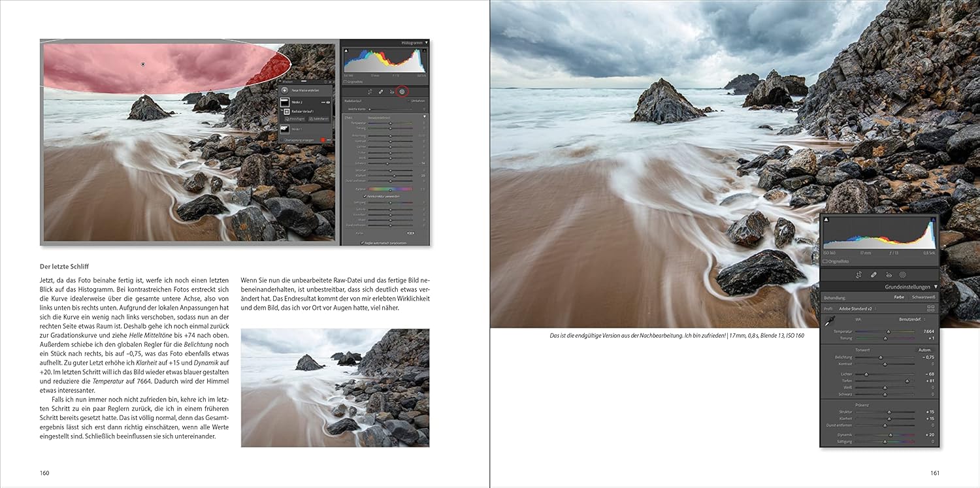
Task: Click the Autom. tone button
Action: (924, 350)
